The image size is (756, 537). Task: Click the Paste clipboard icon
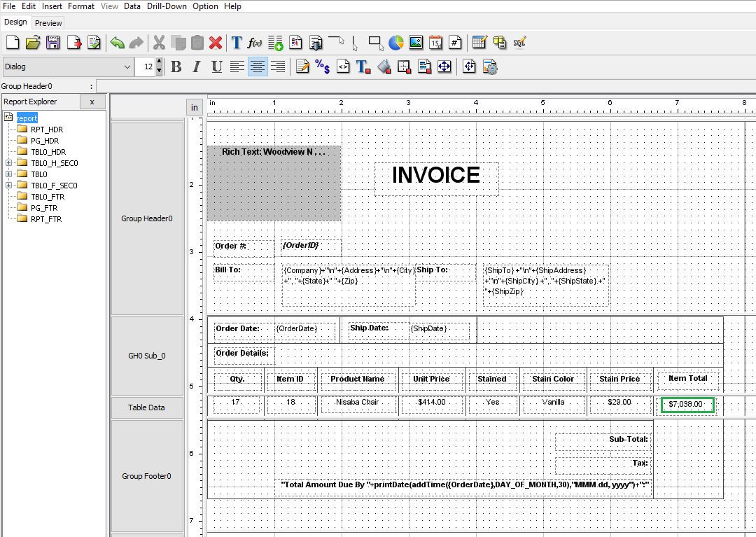(197, 43)
